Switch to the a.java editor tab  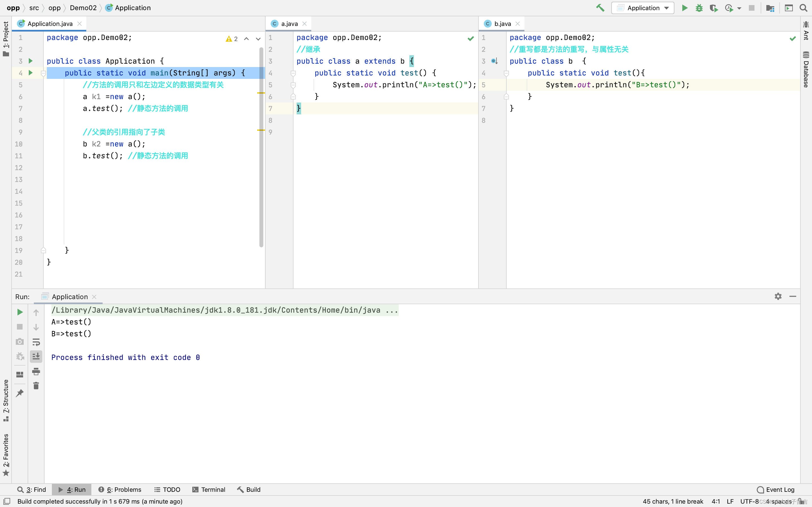pos(289,24)
